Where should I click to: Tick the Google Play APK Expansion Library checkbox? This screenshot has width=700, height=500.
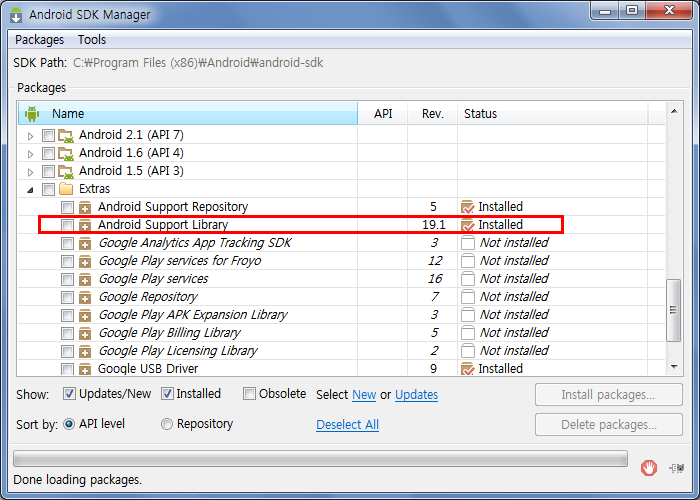click(x=67, y=315)
